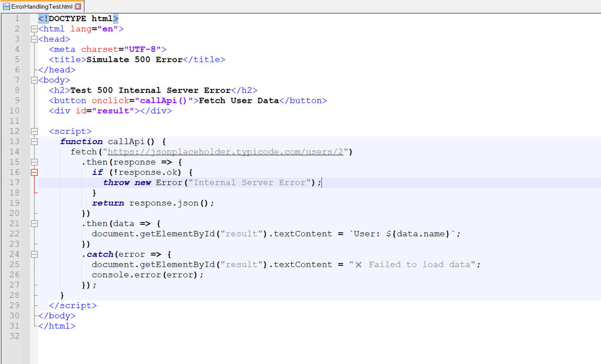The width and height of the screenshot is (601, 364).
Task: Collapse the head section fold marker
Action: coord(34,39)
